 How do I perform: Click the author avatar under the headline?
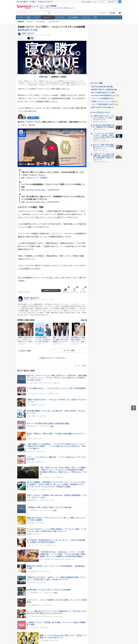click(19, 34)
